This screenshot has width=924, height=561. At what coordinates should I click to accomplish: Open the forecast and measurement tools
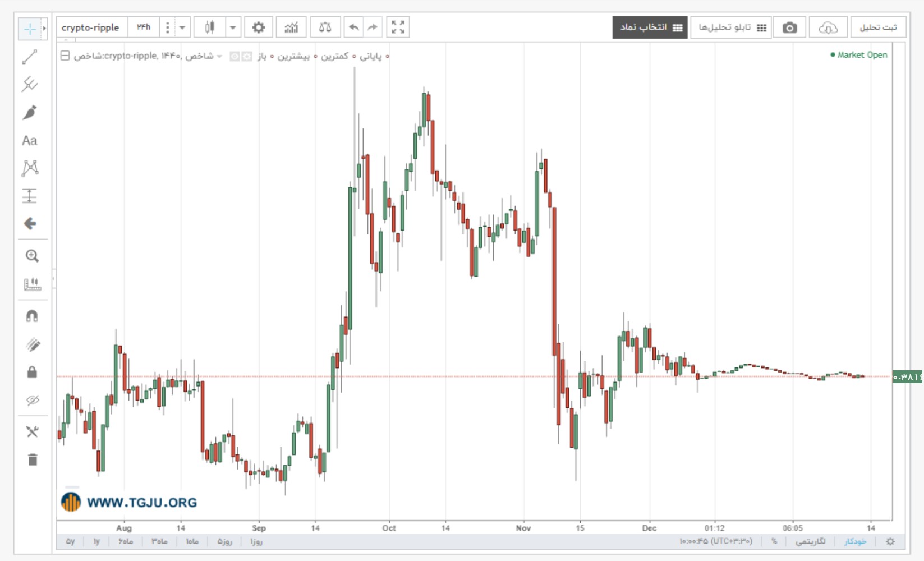pyautogui.click(x=30, y=196)
